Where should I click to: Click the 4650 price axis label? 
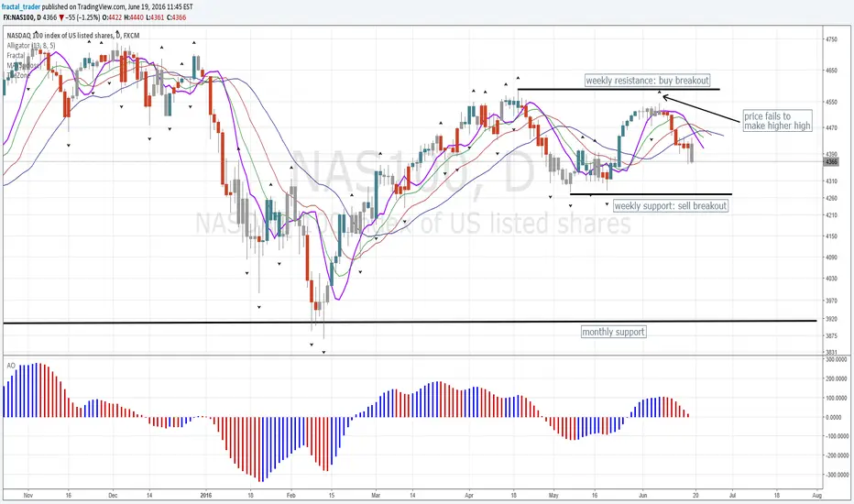pos(831,71)
